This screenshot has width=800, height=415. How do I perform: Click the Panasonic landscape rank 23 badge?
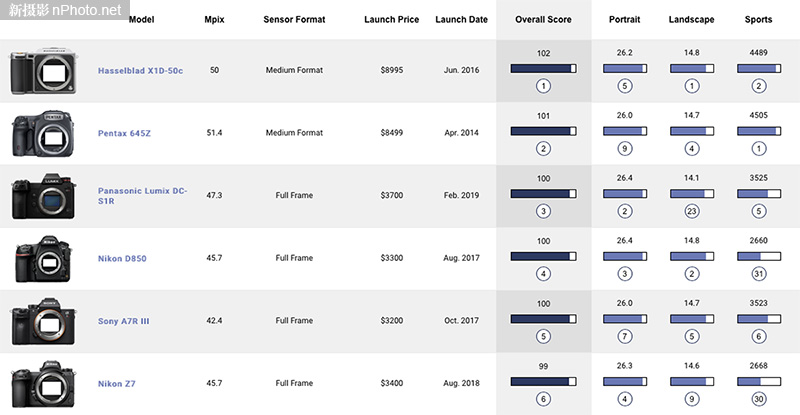tap(691, 211)
